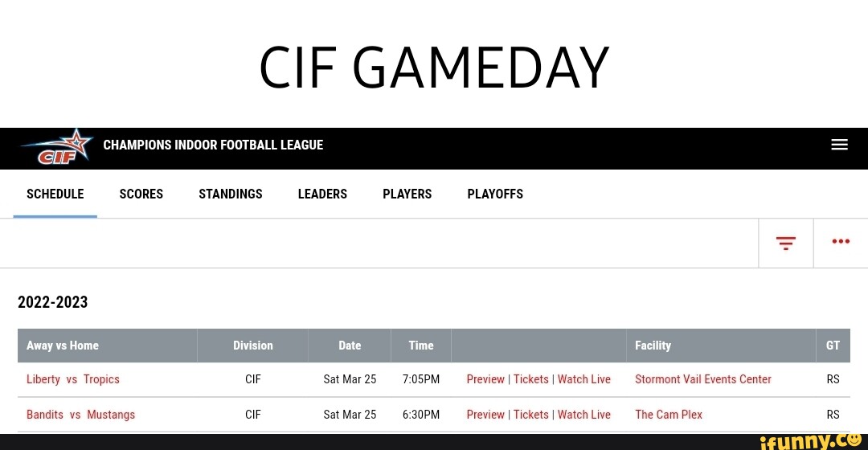The width and height of the screenshot is (868, 450).
Task: Open Preview for Liberty vs Tropics
Action: (485, 379)
